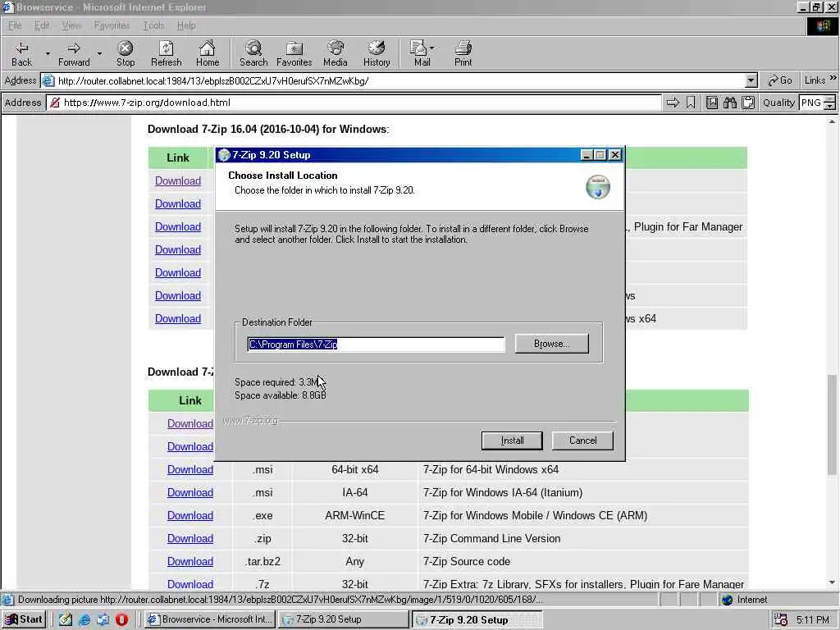Viewport: 840px width, 630px height.
Task: Increase Quality with the up arrow
Action: pyautogui.click(x=830, y=98)
